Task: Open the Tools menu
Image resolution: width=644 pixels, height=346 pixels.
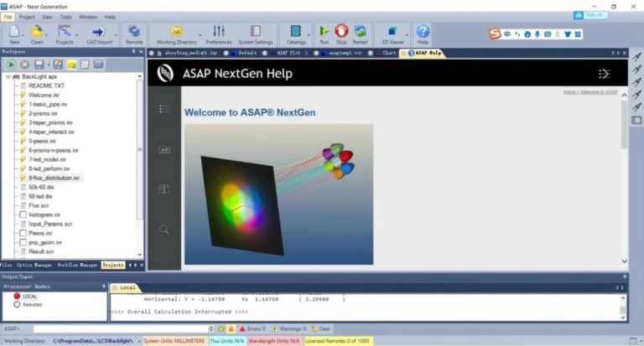Action: point(65,17)
